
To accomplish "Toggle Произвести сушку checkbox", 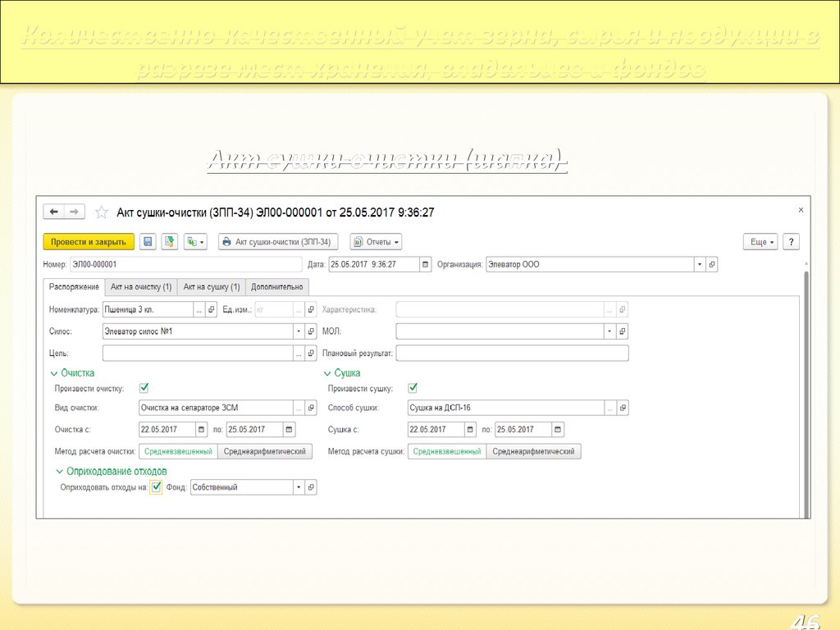I will tap(413, 388).
